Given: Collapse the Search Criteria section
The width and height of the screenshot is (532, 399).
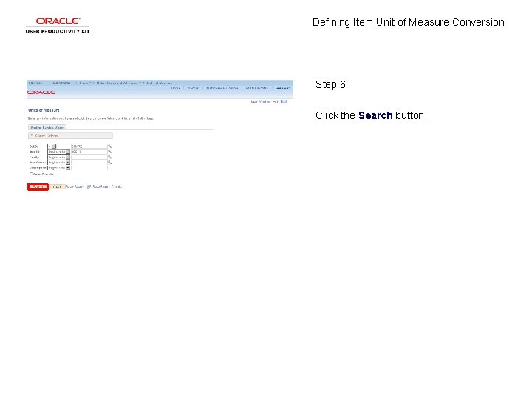Looking at the screenshot, I should pos(32,135).
